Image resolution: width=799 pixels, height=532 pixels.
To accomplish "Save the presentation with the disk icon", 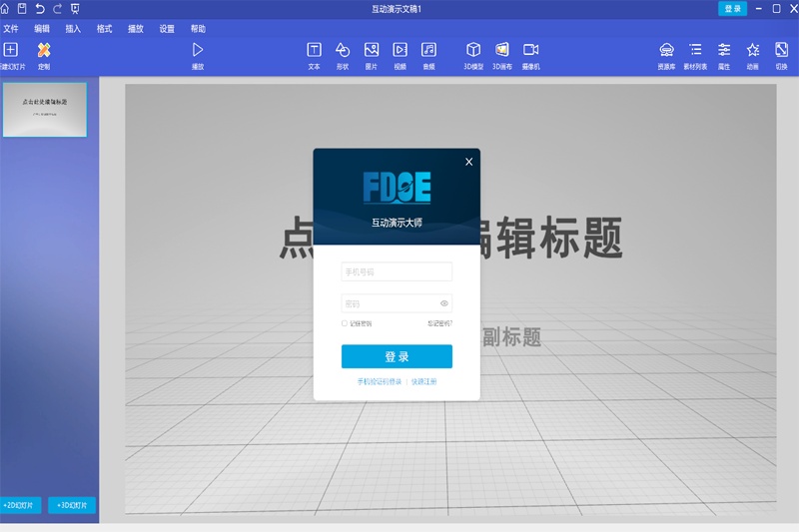I will tap(22, 9).
